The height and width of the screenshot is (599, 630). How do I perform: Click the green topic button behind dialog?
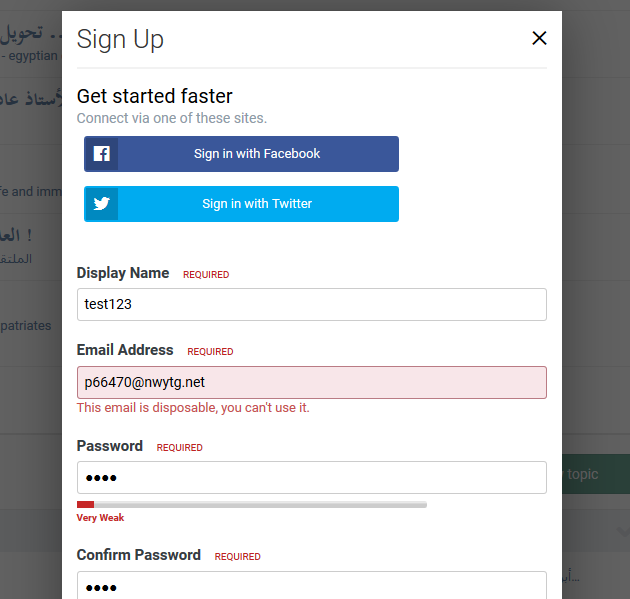(x=596, y=474)
